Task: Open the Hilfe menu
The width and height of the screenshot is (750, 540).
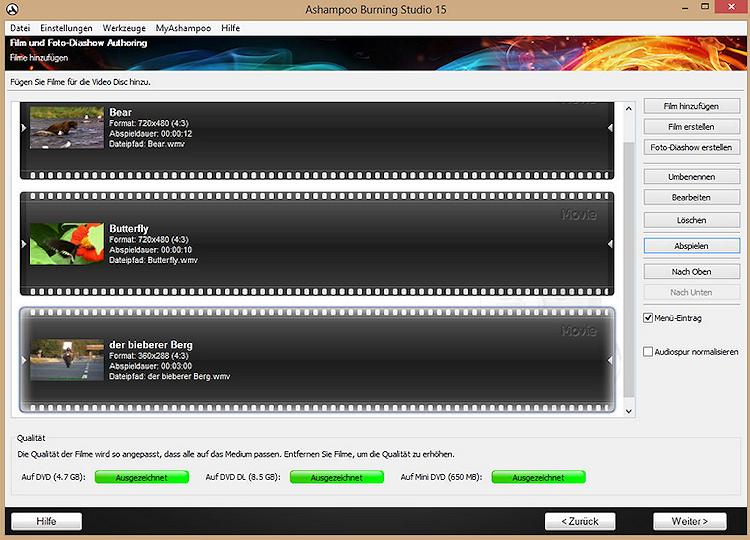Action: (x=231, y=28)
